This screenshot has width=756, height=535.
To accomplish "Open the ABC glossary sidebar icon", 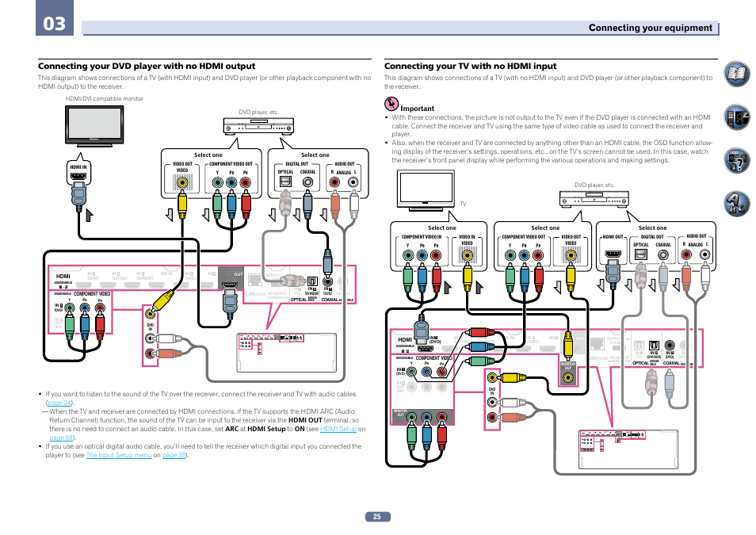I will click(x=737, y=203).
